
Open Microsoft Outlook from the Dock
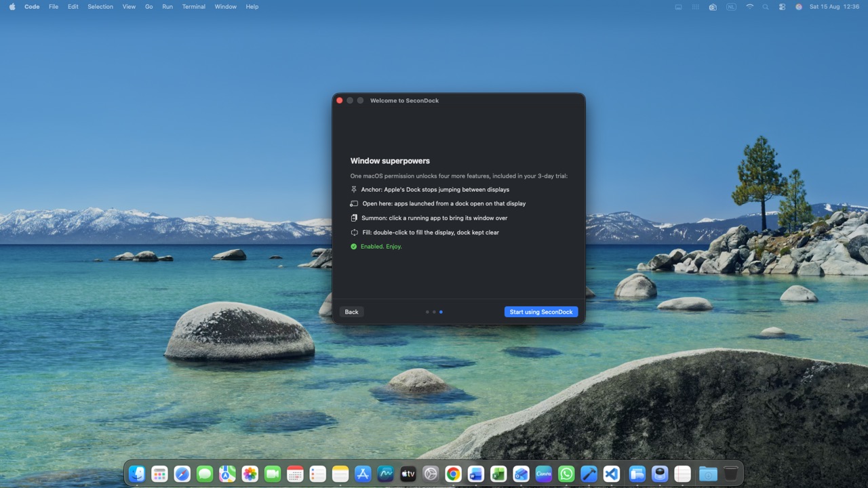[x=521, y=474]
